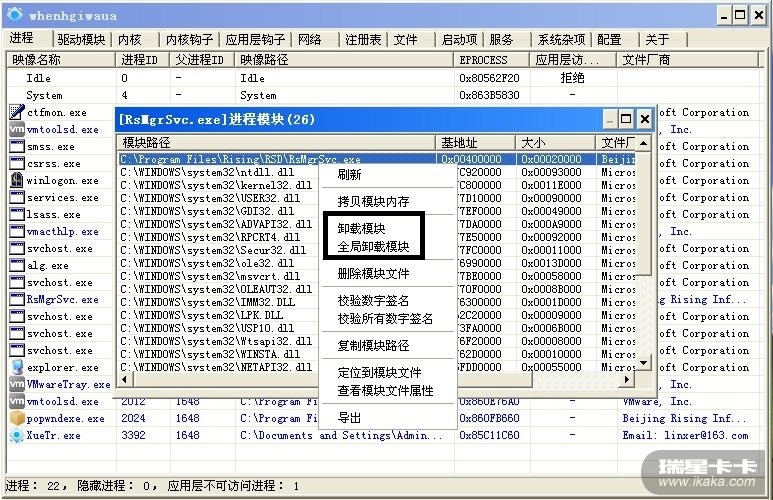Select the winlogon.exe process name

[63, 180]
